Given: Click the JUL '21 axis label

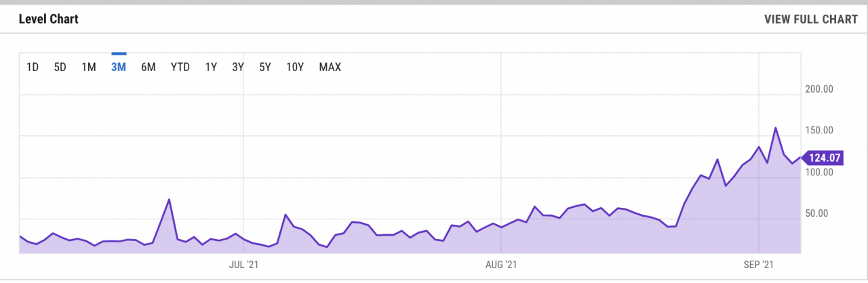Looking at the screenshot, I should point(243,264).
